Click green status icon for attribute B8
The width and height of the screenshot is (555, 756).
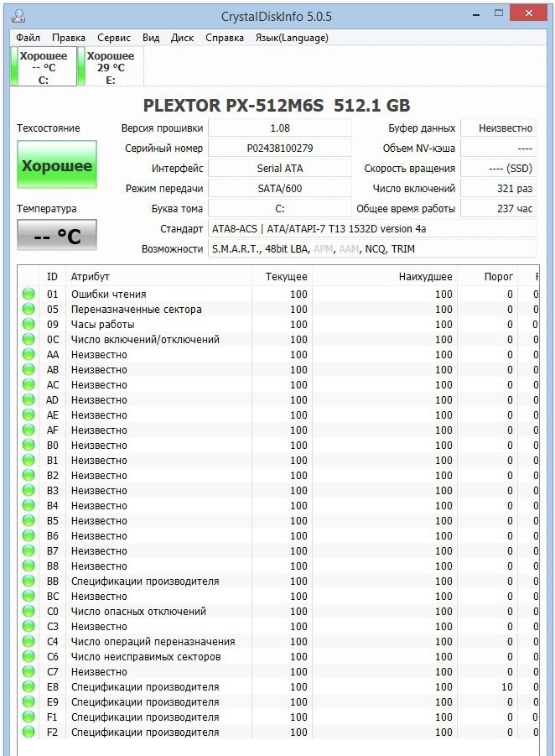[x=29, y=566]
